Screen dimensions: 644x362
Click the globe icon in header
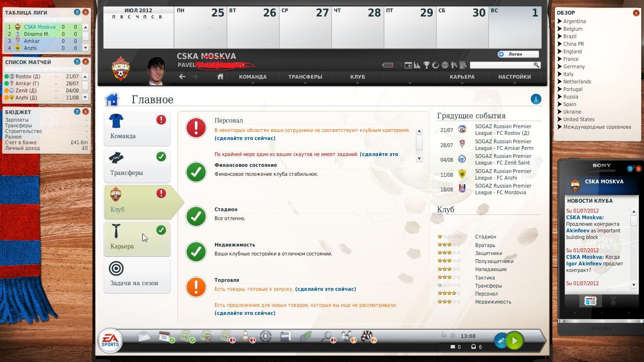pos(445,65)
